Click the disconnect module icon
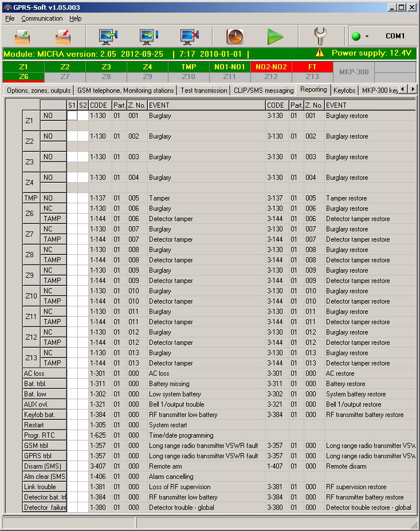This screenshot has width=420, height=531. click(x=189, y=37)
